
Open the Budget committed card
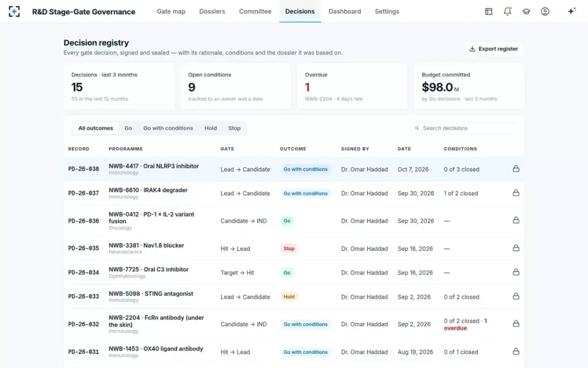469,86
